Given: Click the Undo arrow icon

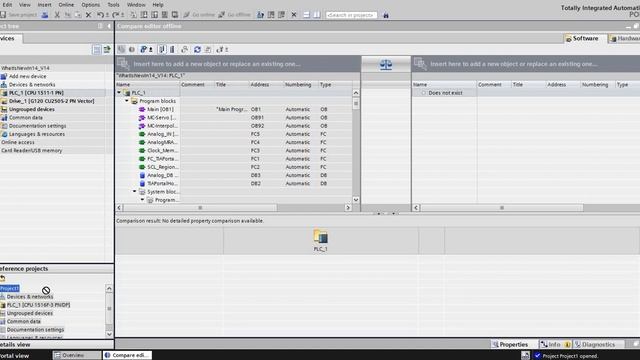Looking at the screenshot, I should [100, 15].
